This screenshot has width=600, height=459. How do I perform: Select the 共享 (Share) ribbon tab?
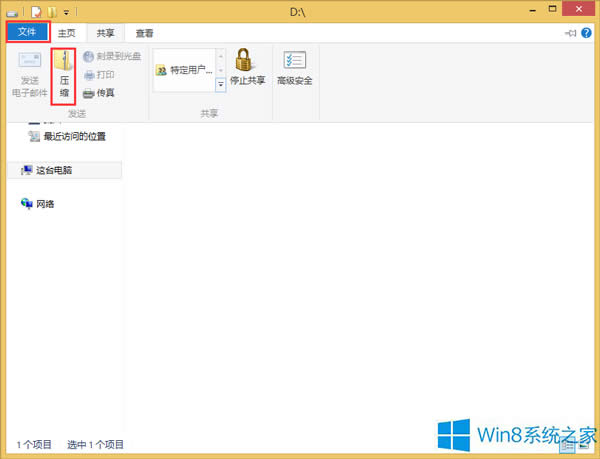pyautogui.click(x=105, y=33)
